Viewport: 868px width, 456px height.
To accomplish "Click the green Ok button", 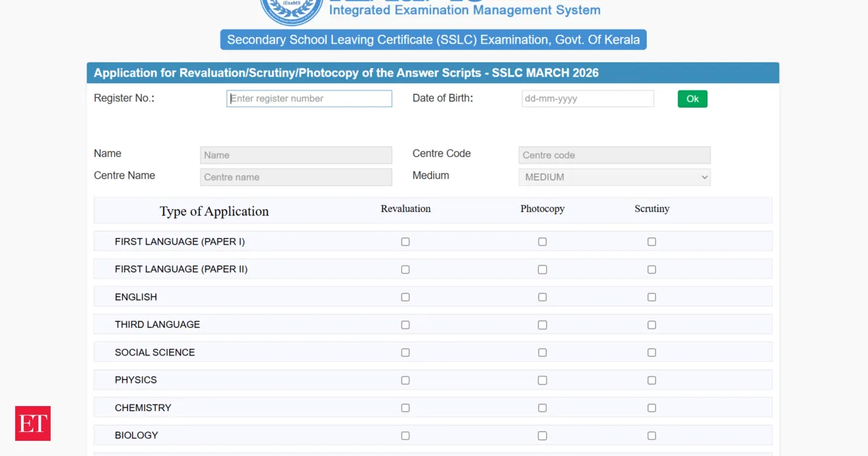I will coord(692,98).
